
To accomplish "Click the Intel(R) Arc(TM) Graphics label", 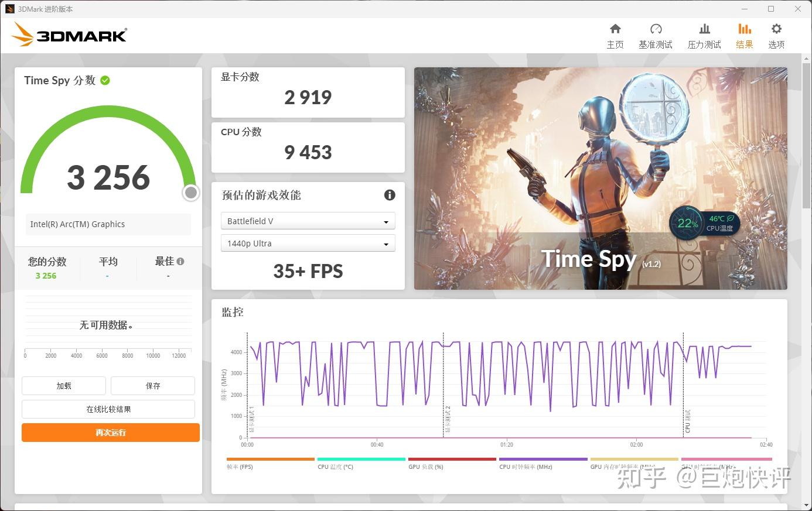I will (x=77, y=224).
